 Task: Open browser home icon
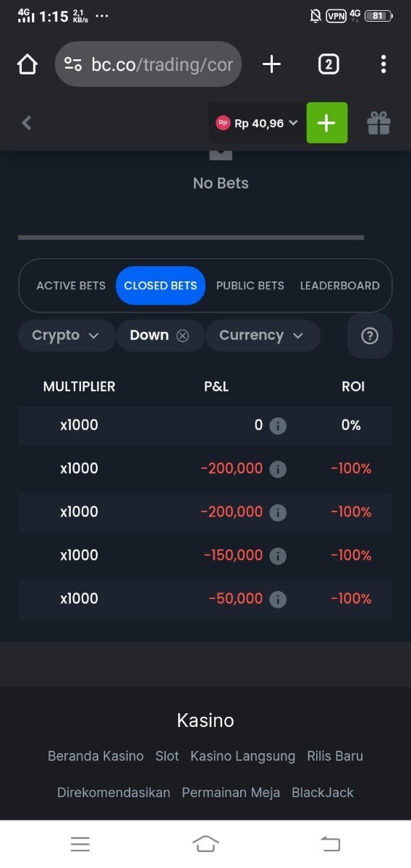27,64
